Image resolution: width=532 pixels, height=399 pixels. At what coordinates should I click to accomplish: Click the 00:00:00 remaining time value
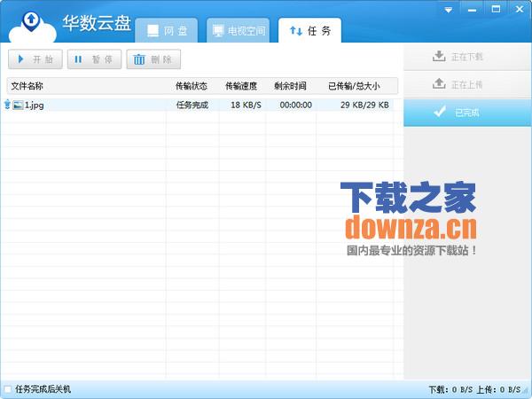[296, 106]
